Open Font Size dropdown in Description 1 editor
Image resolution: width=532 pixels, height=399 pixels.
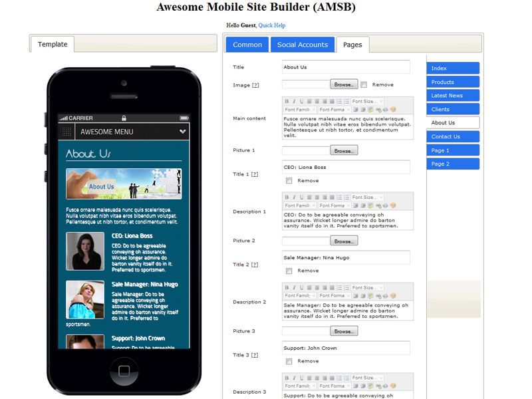pos(367,197)
